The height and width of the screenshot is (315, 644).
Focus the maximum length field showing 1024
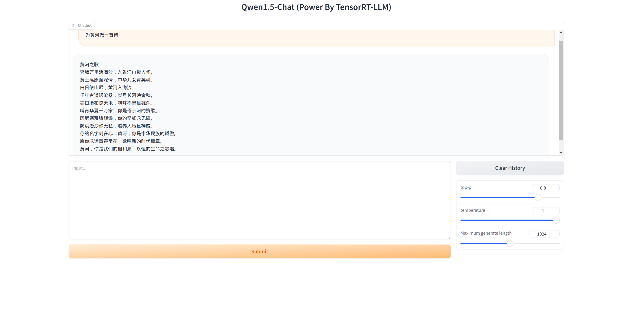pos(544,234)
